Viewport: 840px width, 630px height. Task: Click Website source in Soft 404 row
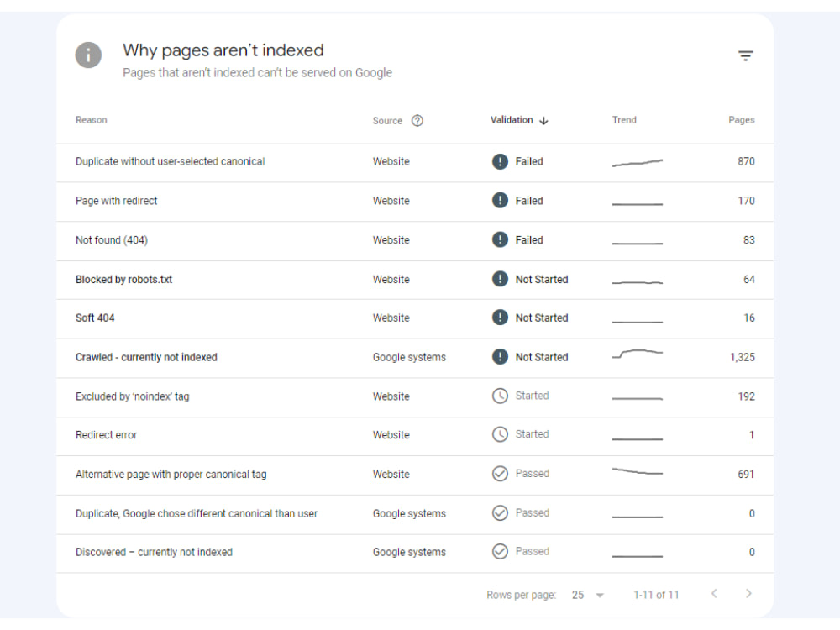391,318
